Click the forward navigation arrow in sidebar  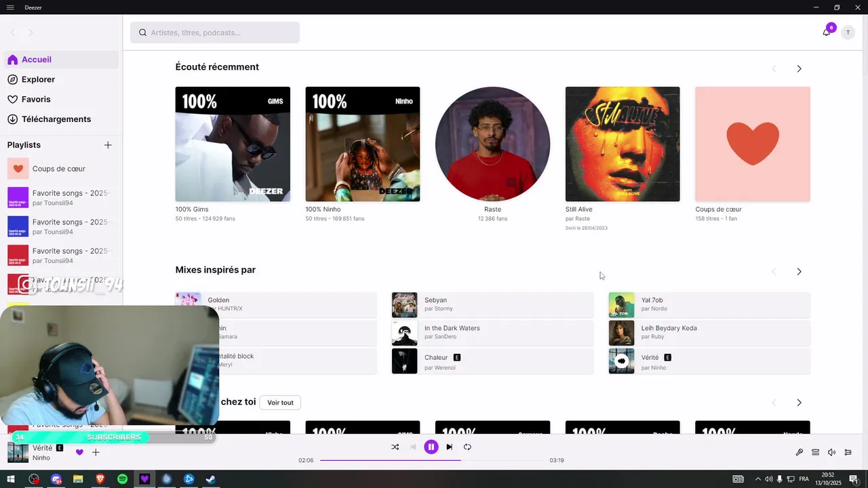click(31, 33)
